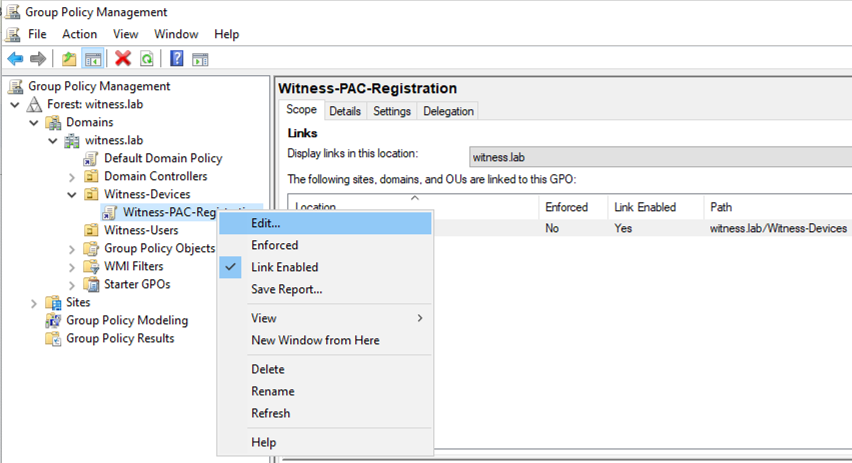Expand the Starter GPOs node
The height and width of the screenshot is (463, 852).
(72, 285)
